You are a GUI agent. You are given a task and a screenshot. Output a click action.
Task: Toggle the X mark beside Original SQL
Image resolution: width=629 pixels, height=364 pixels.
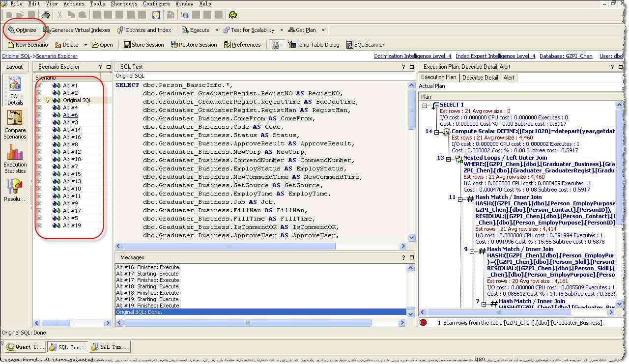[x=39, y=100]
